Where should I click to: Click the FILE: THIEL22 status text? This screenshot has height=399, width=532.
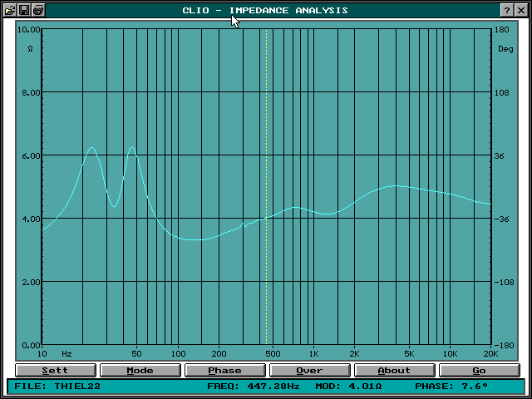57,387
